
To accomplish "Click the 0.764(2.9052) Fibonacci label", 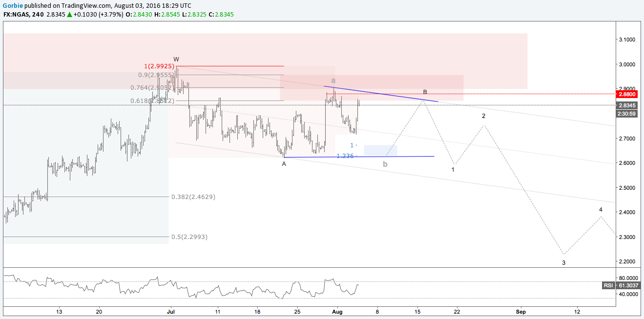I will pyautogui.click(x=152, y=87).
